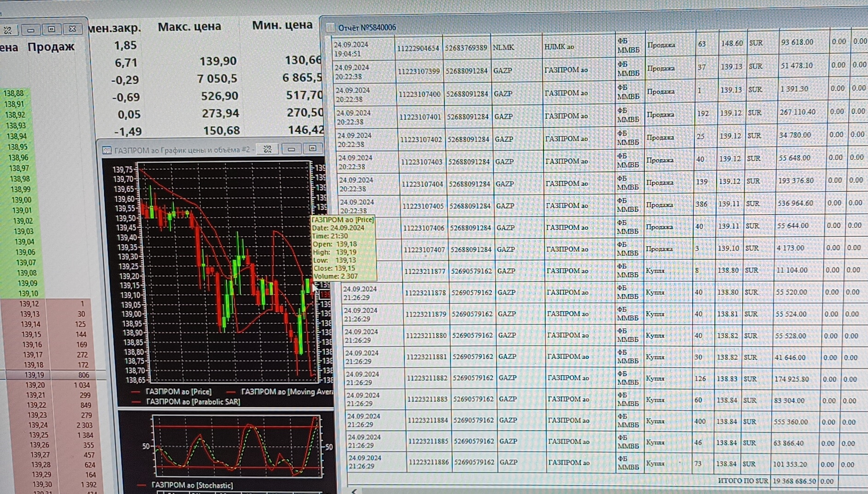The height and width of the screenshot is (494, 868).
Task: Click order number 11223107399 in the report
Action: (x=419, y=71)
